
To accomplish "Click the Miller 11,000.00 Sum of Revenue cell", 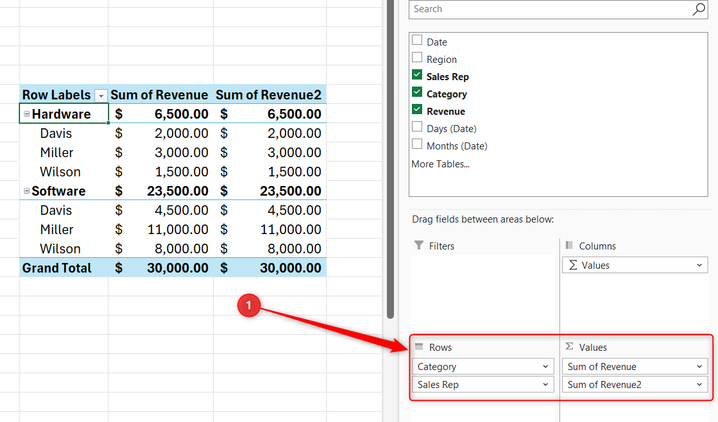I will click(161, 229).
